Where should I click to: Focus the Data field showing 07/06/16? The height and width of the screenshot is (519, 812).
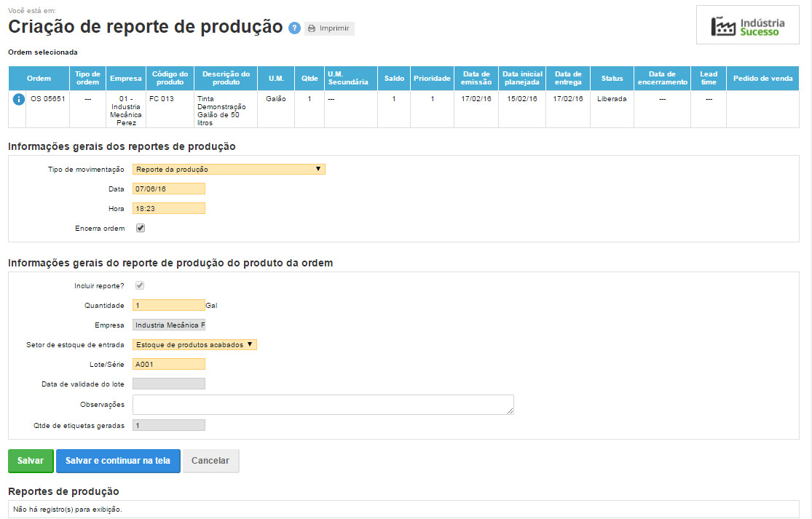[x=169, y=189]
